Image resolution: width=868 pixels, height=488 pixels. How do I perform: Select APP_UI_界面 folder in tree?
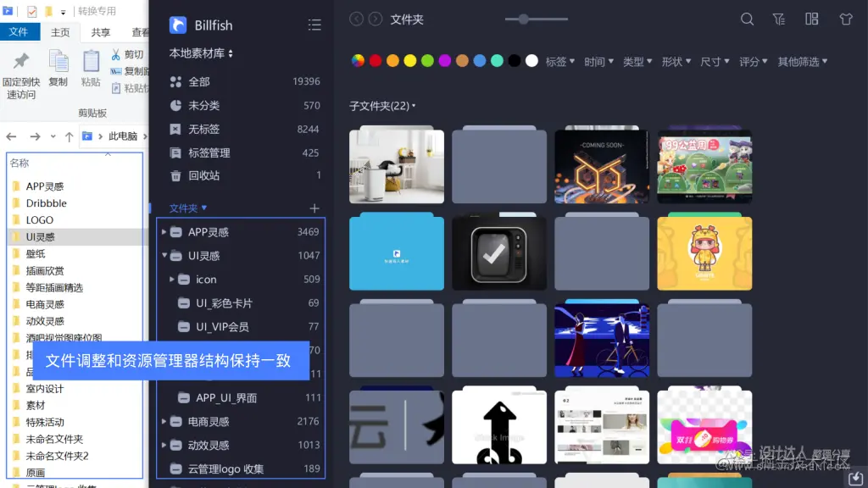click(x=242, y=398)
